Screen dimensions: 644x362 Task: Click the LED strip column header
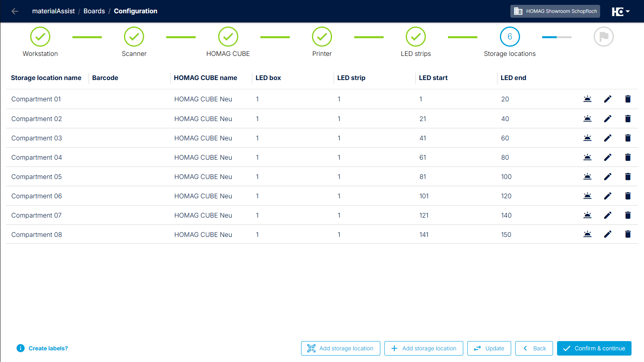(x=351, y=78)
